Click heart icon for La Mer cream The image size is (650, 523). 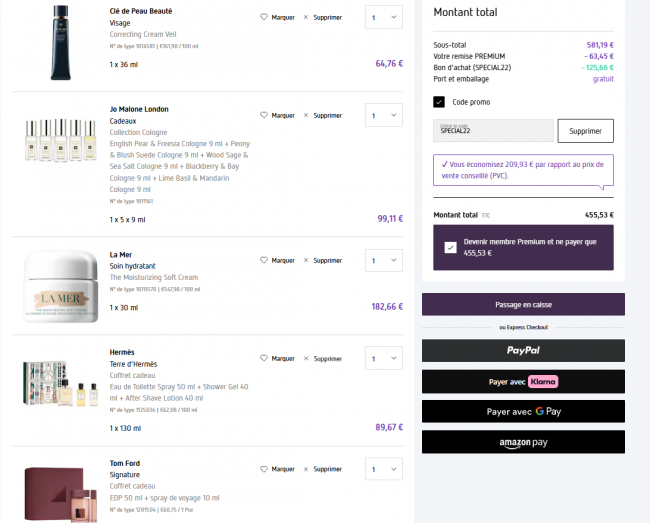coord(264,260)
